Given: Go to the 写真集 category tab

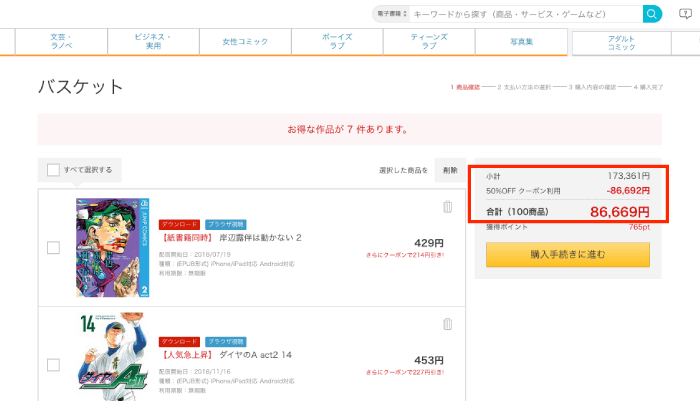Looking at the screenshot, I should [x=520, y=41].
